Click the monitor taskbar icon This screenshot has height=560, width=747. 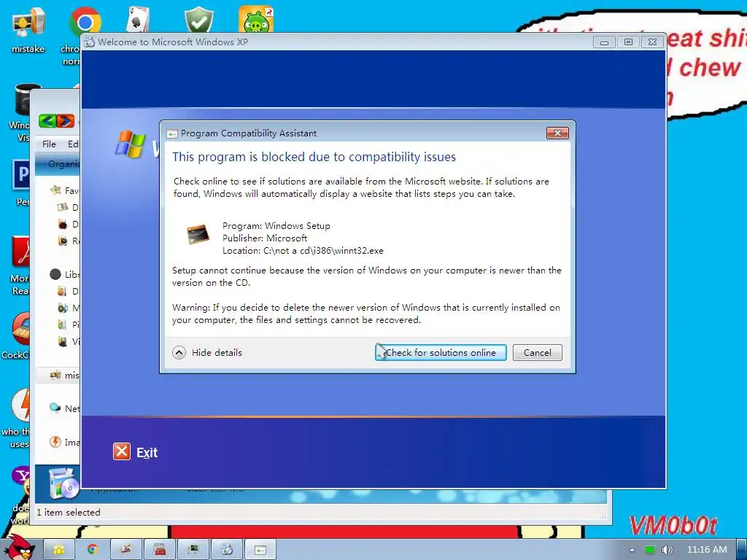(193, 550)
